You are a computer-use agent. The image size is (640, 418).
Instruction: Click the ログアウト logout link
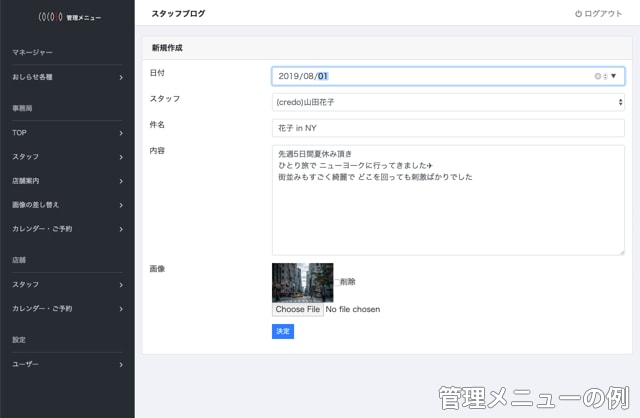tap(598, 13)
